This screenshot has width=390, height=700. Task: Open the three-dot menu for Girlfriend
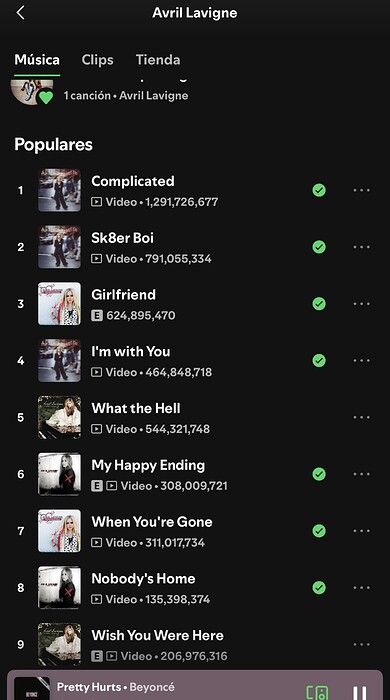pyautogui.click(x=361, y=304)
